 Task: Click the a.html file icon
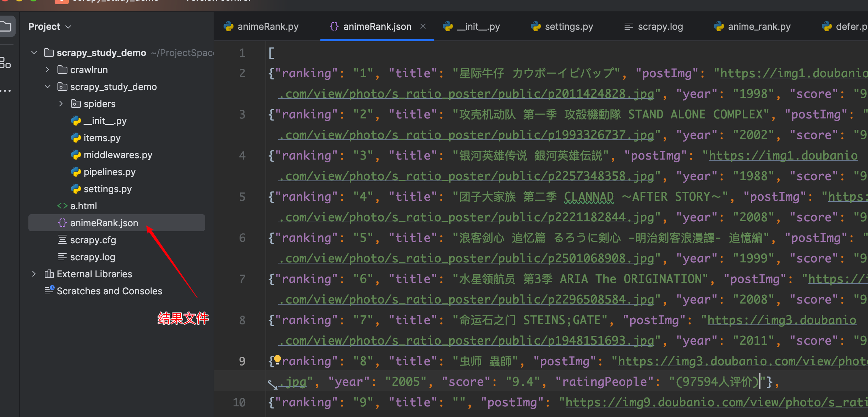point(62,206)
